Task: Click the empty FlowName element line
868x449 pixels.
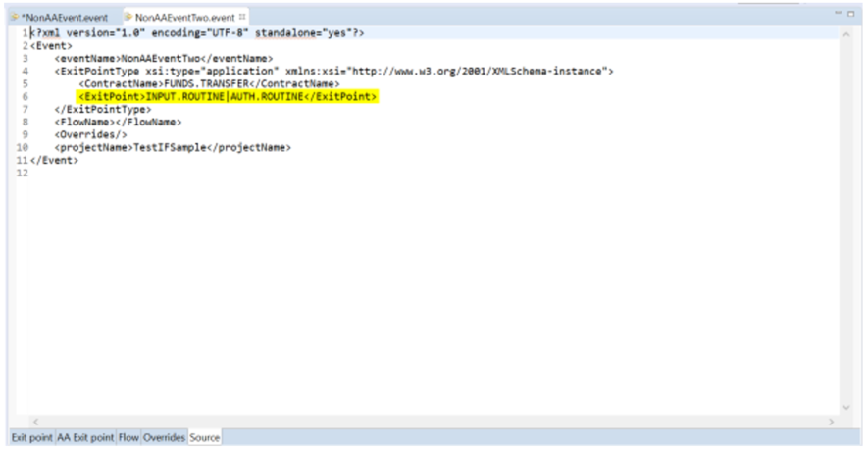Action: (118, 123)
